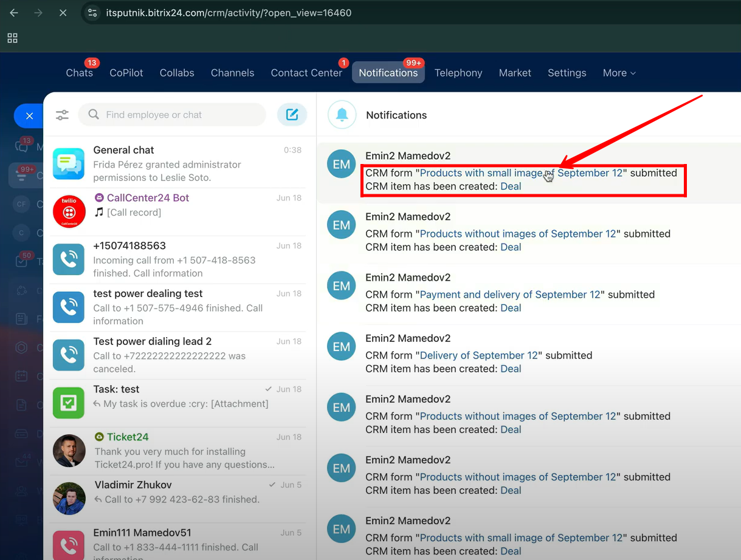Screen dimensions: 741x560
Task: Select the Telephony tab
Action: coord(458,73)
